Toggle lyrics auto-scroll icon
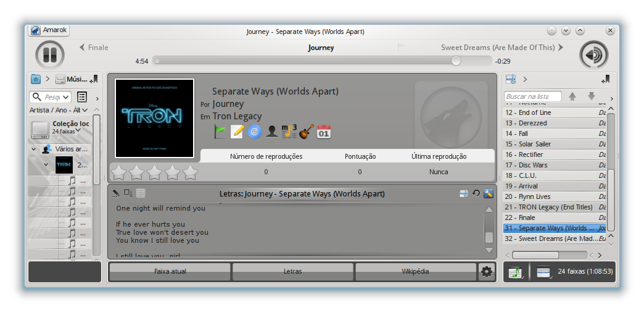 click(128, 193)
